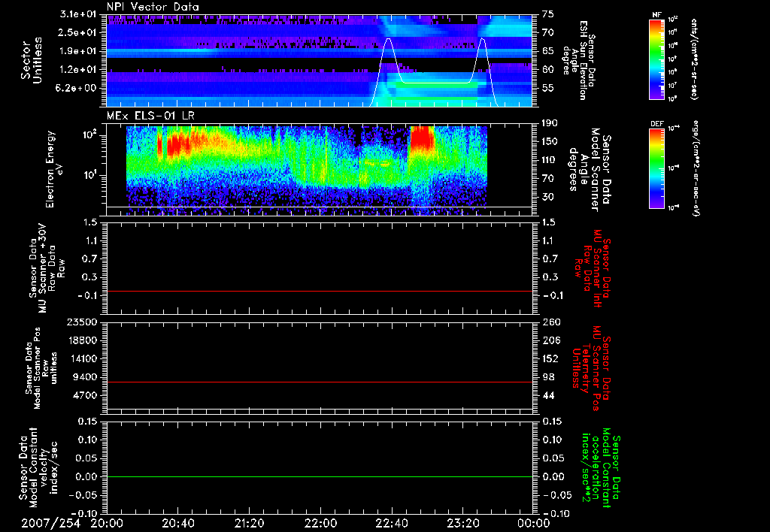Click the '23:20' time axis label
This screenshot has width=770, height=532.
tap(462, 523)
